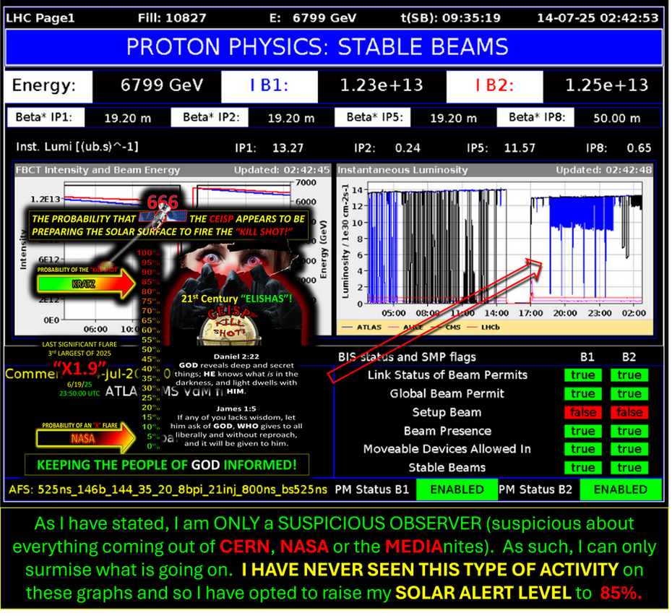The width and height of the screenshot is (672, 616).
Task: Click the James 1:5 verse heading
Action: pyautogui.click(x=236, y=408)
